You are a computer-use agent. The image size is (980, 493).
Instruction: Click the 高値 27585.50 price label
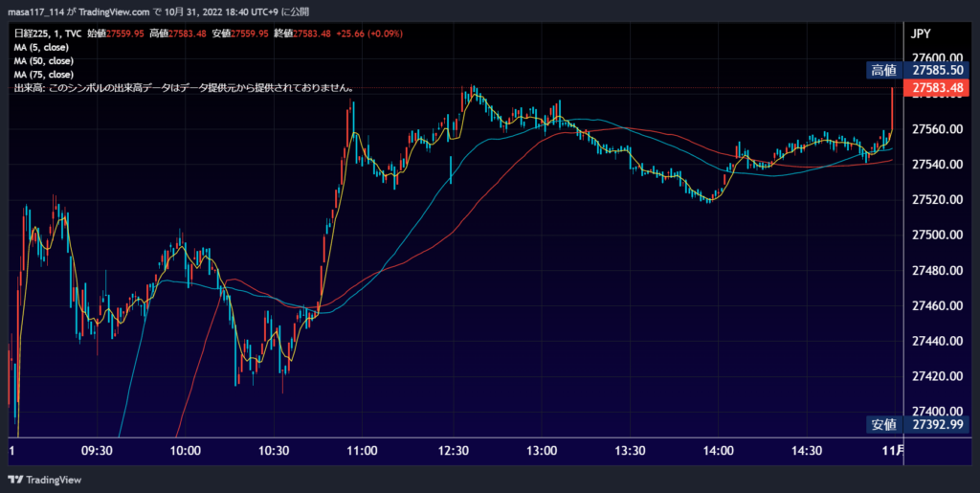click(918, 70)
